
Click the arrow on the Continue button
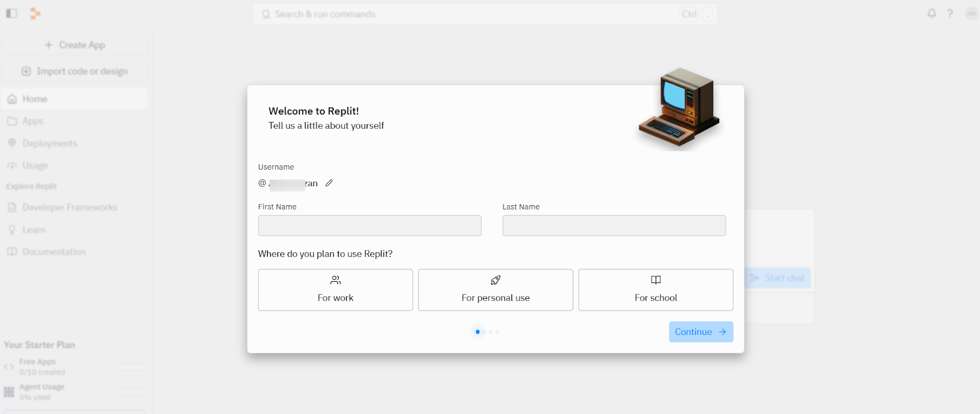pos(723,332)
